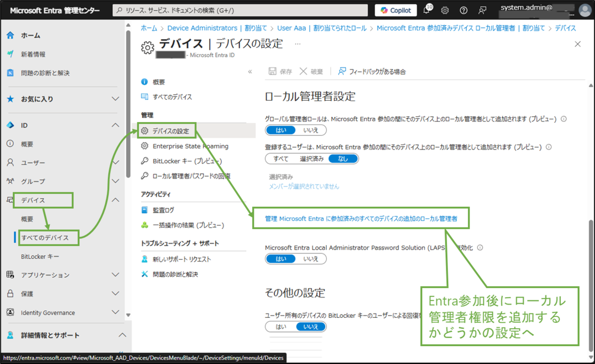Screen dimensions: 595x364
Task: Open the Copilot button in the header
Action: pos(396,10)
